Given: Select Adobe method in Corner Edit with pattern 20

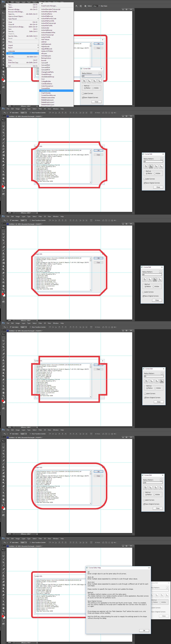Looking at the screenshot, I should (95, 88).
